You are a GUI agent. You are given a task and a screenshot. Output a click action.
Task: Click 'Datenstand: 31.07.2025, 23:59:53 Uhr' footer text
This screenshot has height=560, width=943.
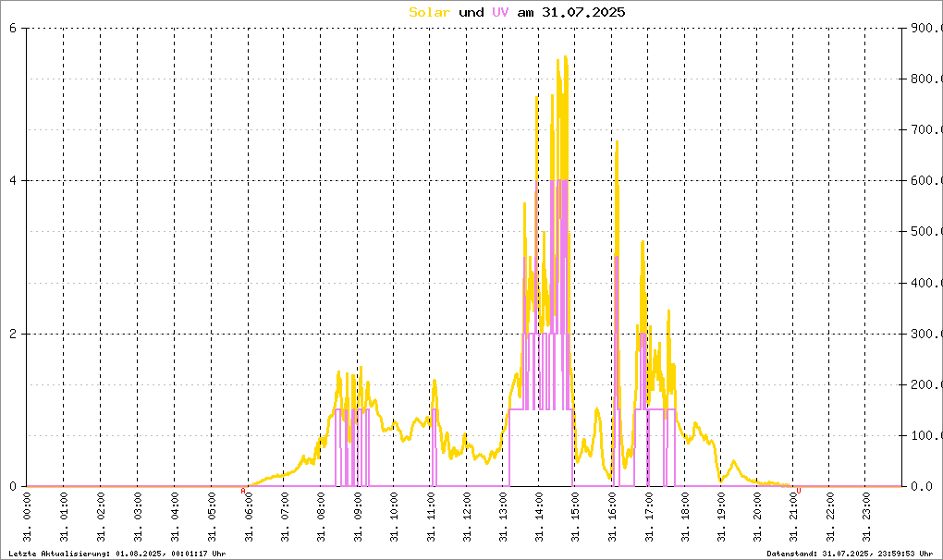click(850, 554)
